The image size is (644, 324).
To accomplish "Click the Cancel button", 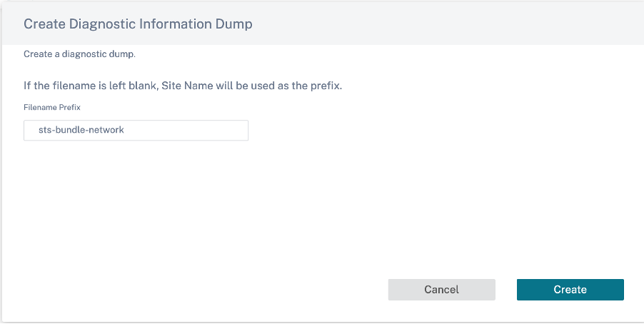I will click(x=441, y=290).
